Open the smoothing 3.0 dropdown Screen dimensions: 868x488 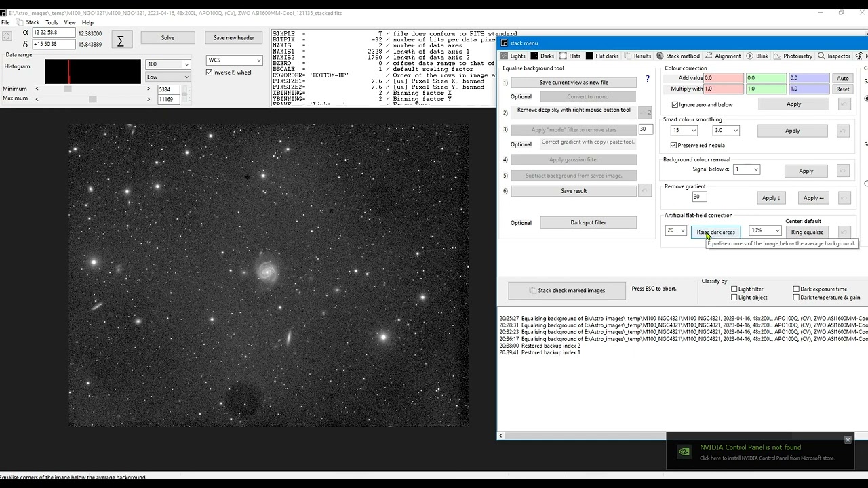tap(726, 130)
